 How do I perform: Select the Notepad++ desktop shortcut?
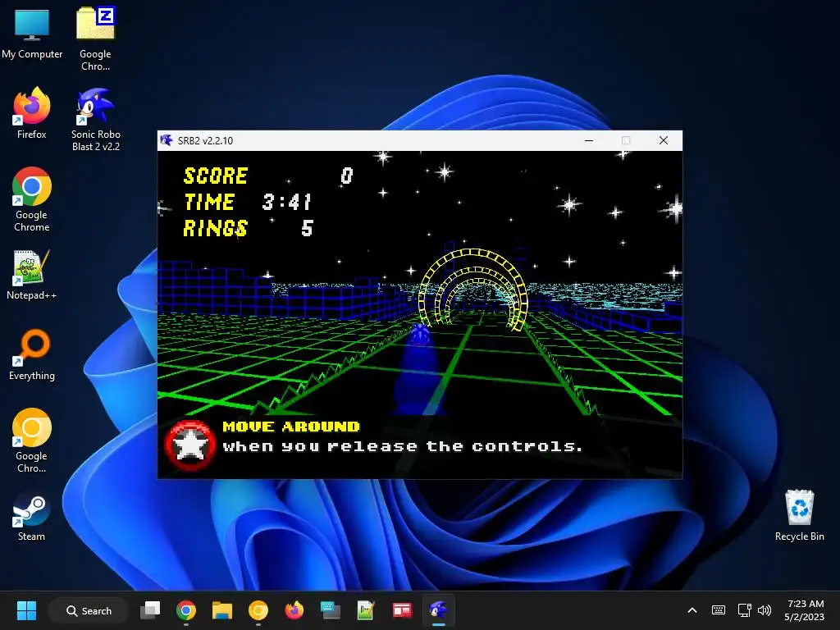point(32,274)
